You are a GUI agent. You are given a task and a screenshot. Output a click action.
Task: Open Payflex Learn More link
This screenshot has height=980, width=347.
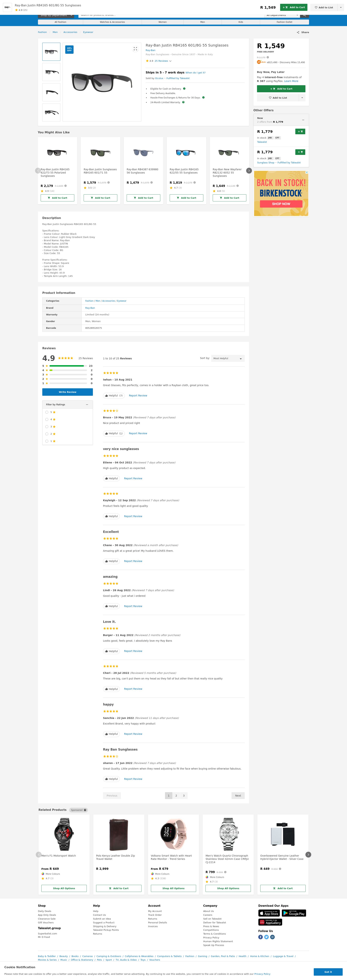click(x=291, y=81)
